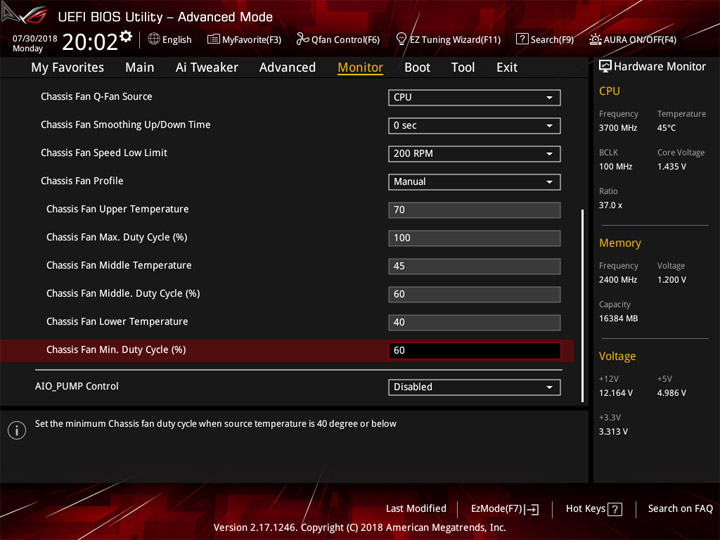This screenshot has width=720, height=540.
Task: Open AIO_PUMP Control dropdown
Action: [474, 387]
